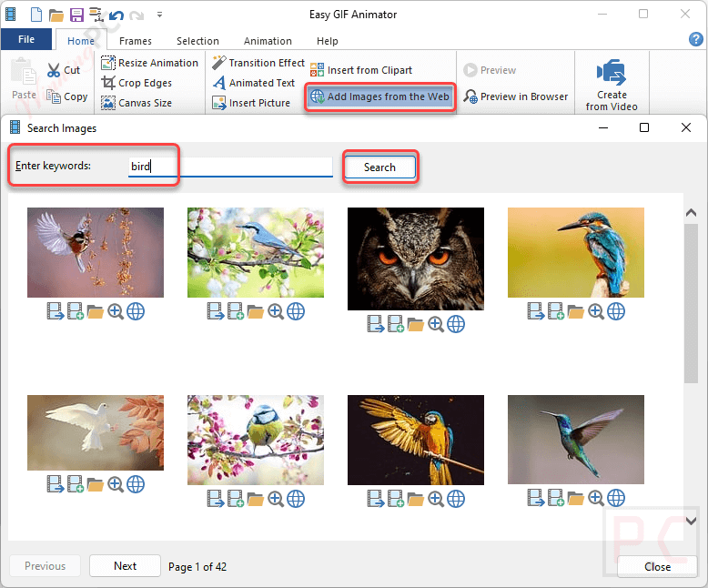Click the Search button
The image size is (708, 588).
(x=379, y=167)
